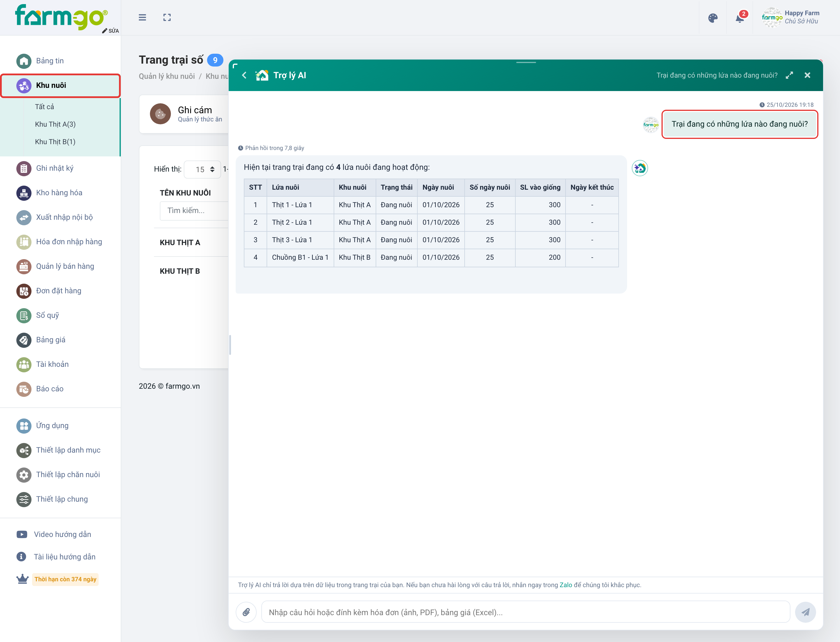
Task: Click the send message paper-plane icon
Action: (805, 612)
